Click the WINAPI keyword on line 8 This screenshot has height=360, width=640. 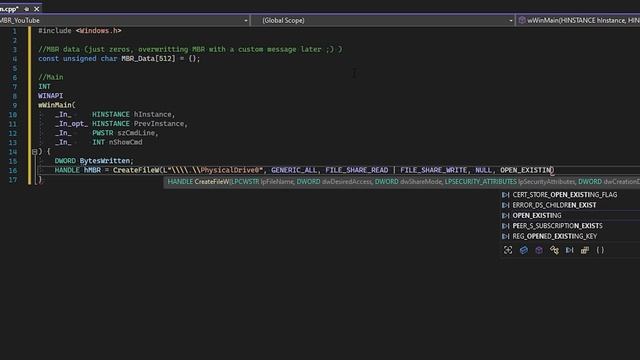(x=51, y=96)
